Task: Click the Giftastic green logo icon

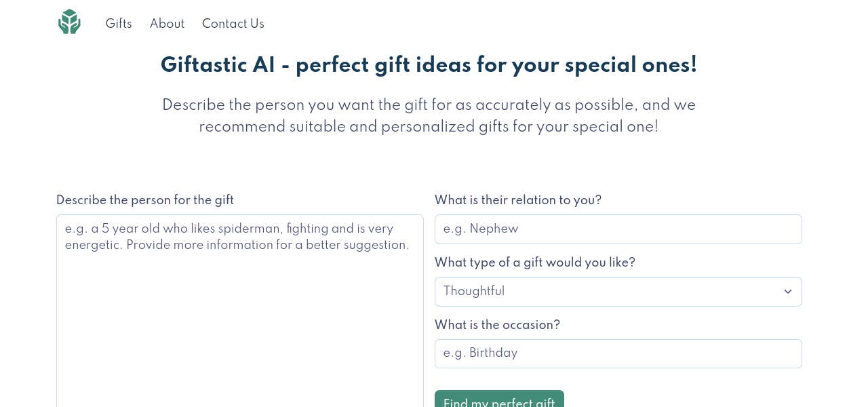Action: point(69,22)
